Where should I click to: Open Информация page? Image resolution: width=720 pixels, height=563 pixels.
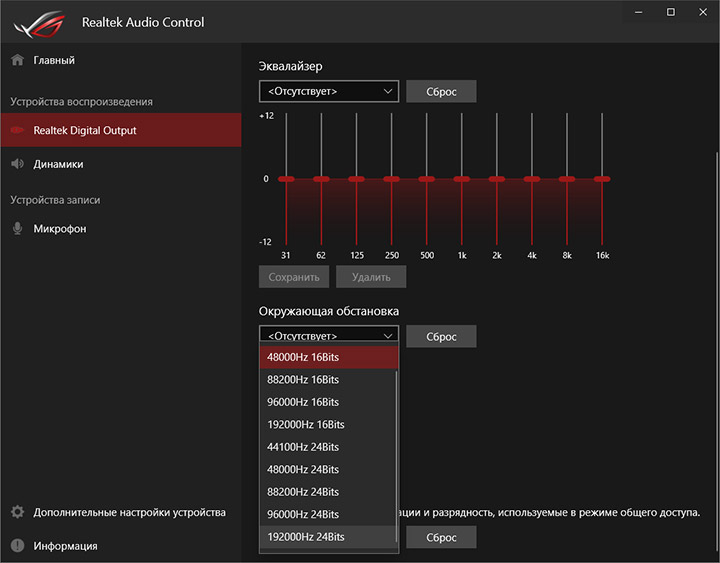click(x=121, y=546)
